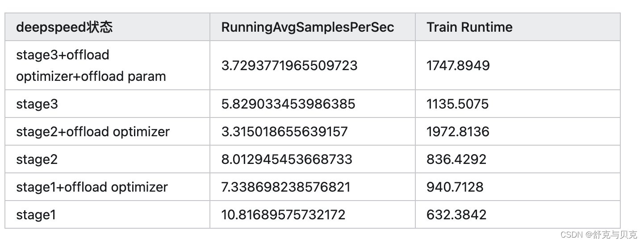Click the runtime value 1135.5075
This screenshot has width=644, height=243.
point(457,104)
